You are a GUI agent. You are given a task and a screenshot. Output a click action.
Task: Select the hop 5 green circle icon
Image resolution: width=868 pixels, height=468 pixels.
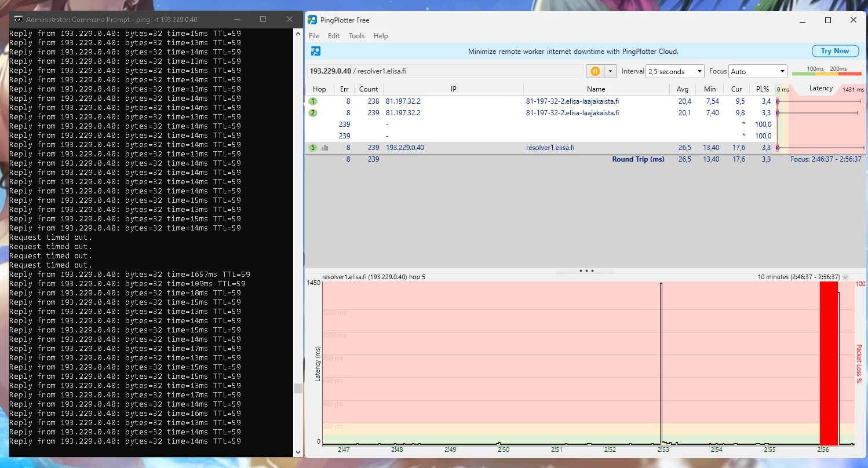coord(313,148)
